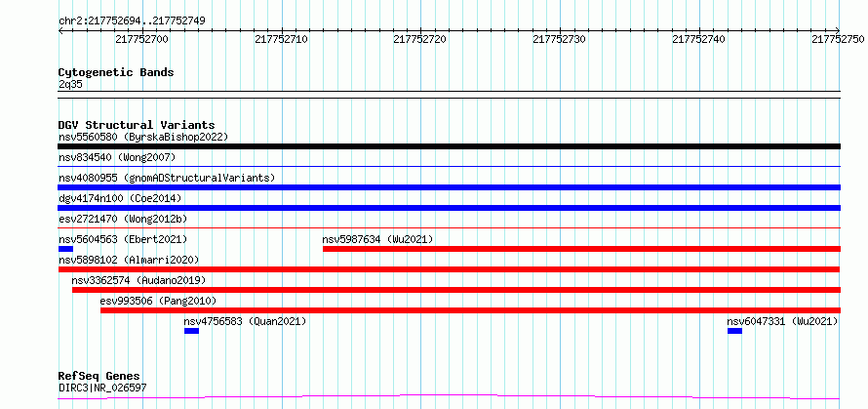Click the 217752700 ruler tick label
Viewport: 868px width, 409px height.
tap(141, 39)
